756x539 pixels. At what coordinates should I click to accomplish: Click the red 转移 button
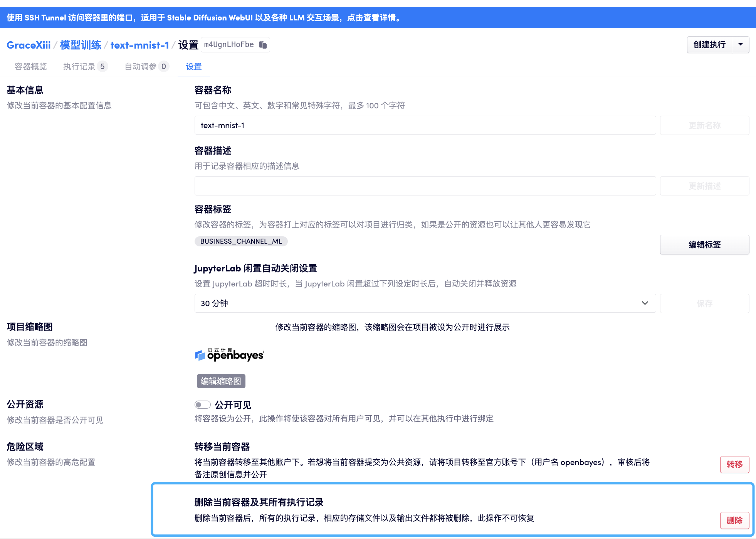(734, 465)
